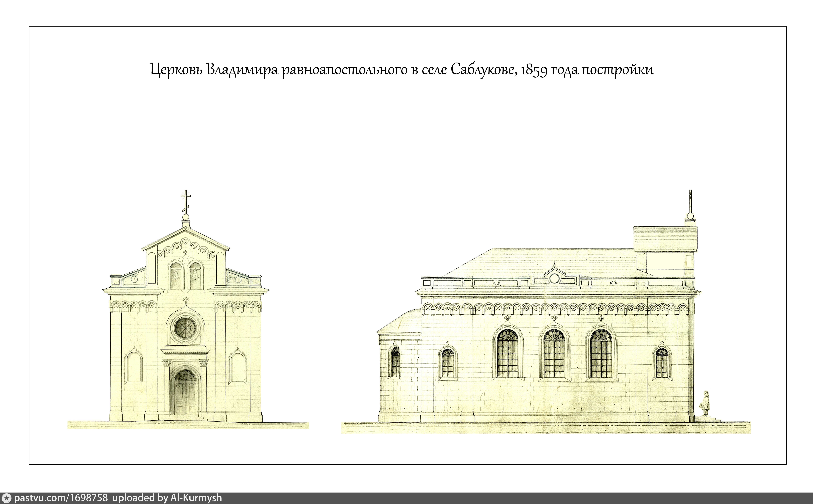Select the round rose window on facade
Image resolution: width=813 pixels, height=504 pixels.
click(x=185, y=328)
